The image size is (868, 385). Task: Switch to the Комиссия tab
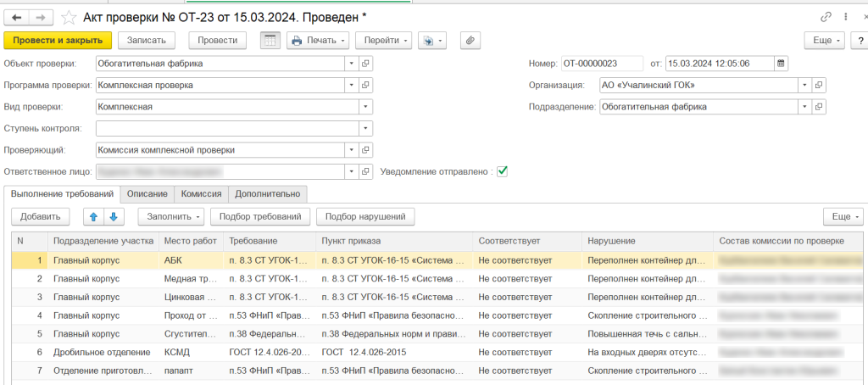click(x=201, y=194)
